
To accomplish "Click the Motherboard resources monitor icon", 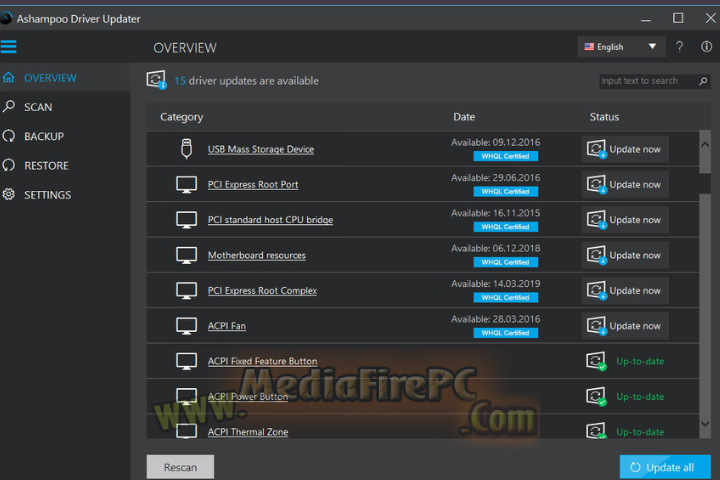I will 186,255.
